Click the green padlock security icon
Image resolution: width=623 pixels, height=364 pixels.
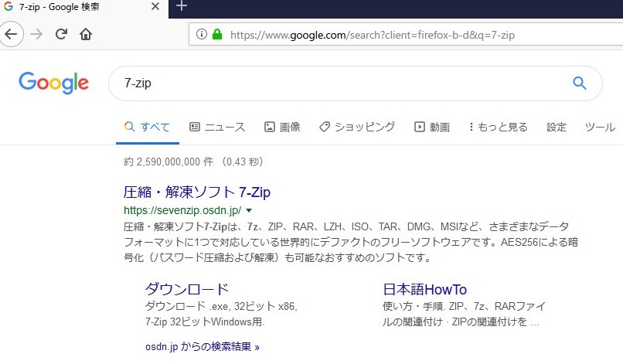(217, 34)
